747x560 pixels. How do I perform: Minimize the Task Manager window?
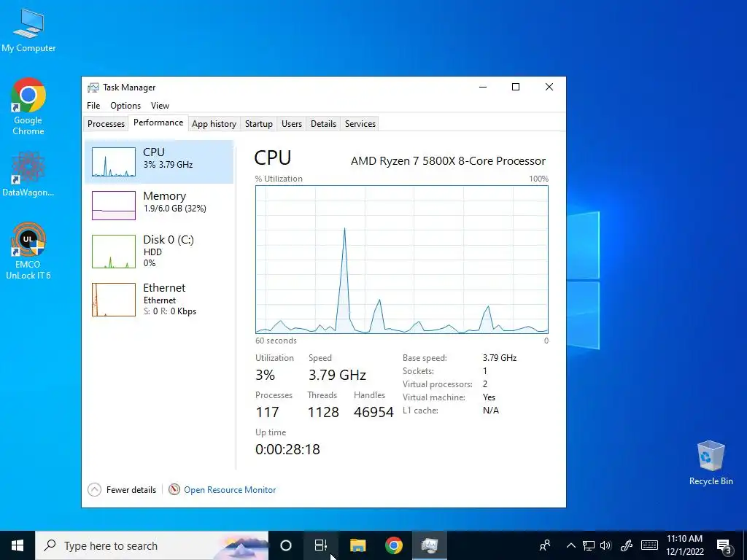point(483,87)
